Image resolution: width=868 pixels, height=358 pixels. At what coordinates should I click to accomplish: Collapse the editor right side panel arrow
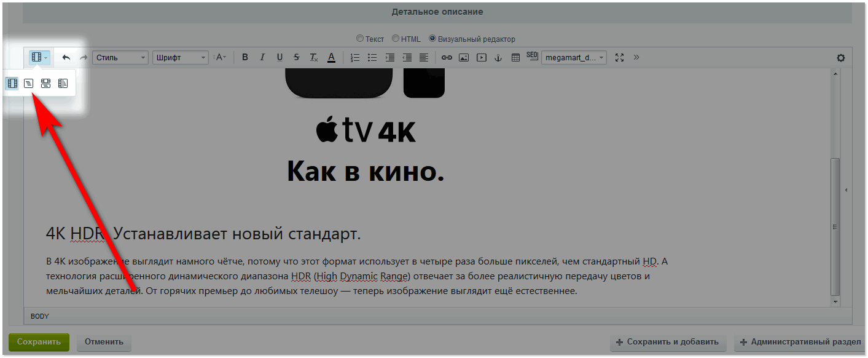[846, 190]
